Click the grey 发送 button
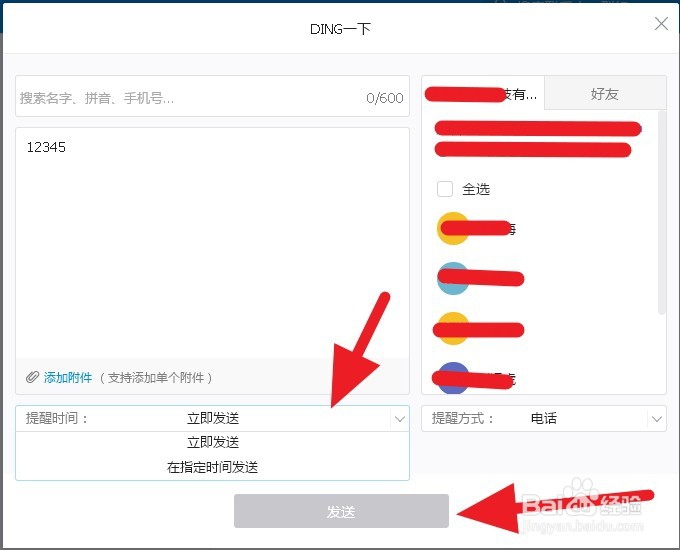The width and height of the screenshot is (680, 550). [341, 511]
